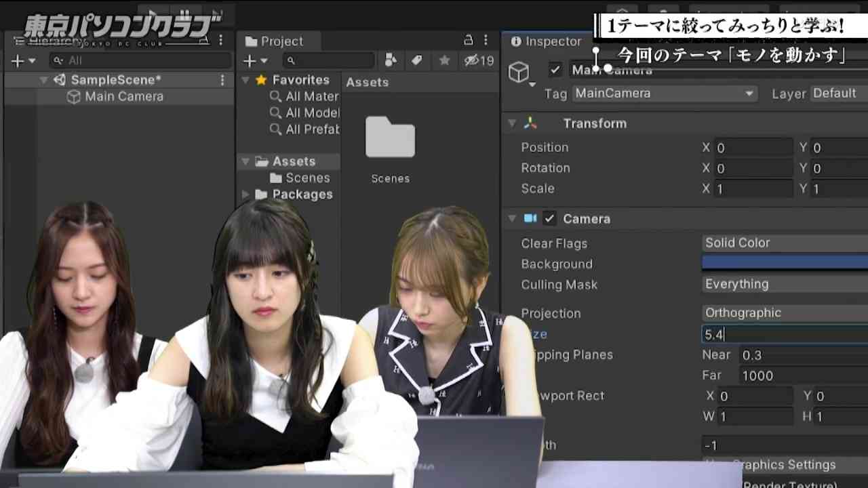Pick the Camera Background color swatch
The height and width of the screenshot is (488, 868).
coord(785,262)
